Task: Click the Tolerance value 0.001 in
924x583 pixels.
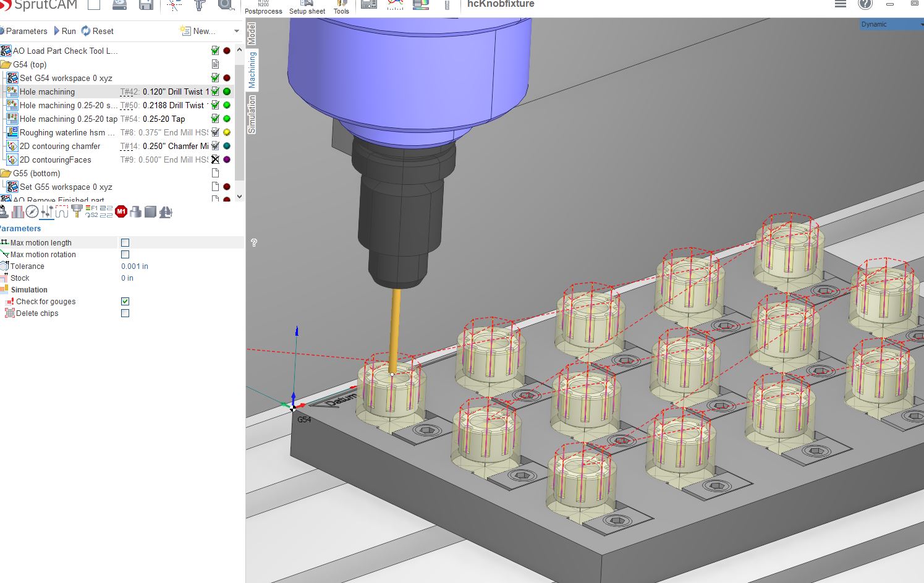Action: point(135,266)
